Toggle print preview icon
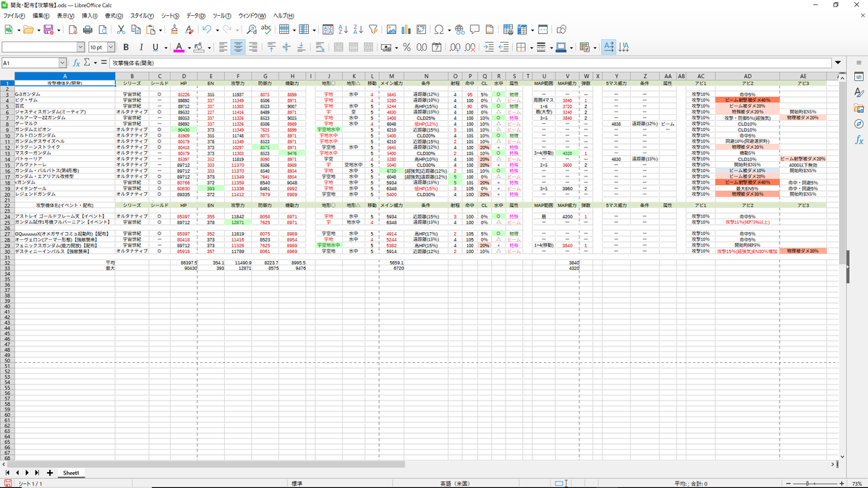 103,30
